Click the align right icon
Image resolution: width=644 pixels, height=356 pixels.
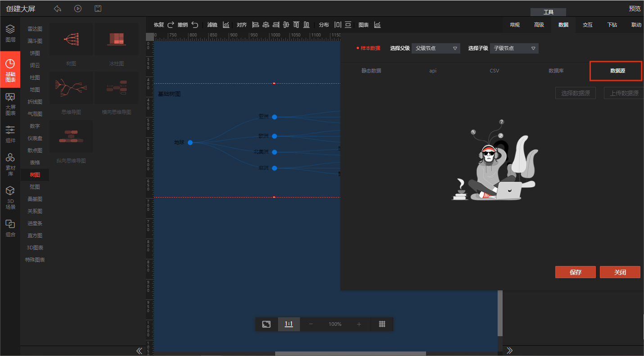276,25
